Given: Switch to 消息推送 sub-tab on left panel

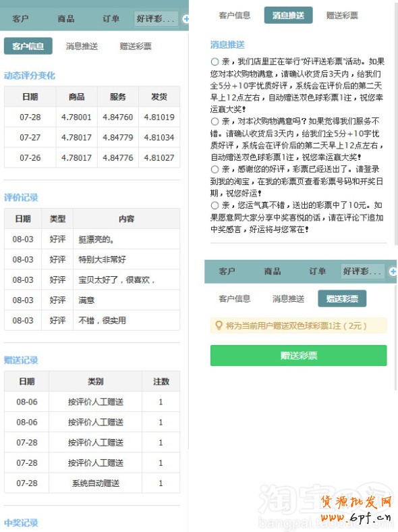Looking at the screenshot, I should click(x=82, y=46).
